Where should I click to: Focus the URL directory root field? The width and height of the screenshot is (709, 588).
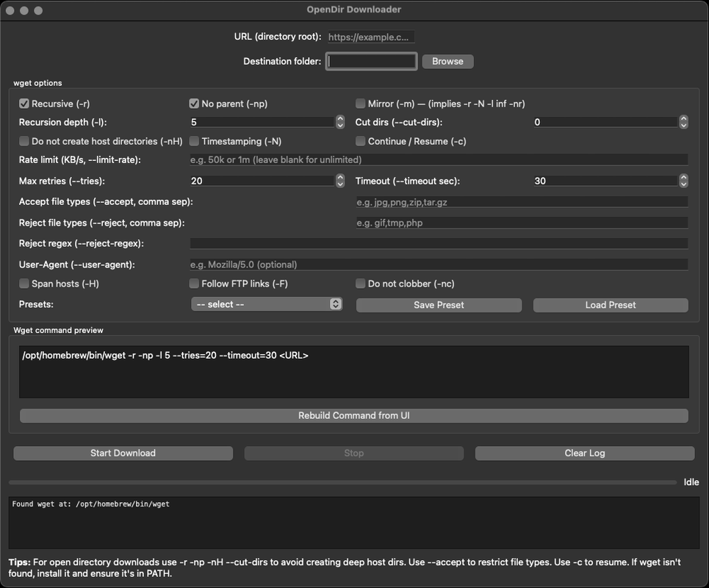pyautogui.click(x=371, y=37)
